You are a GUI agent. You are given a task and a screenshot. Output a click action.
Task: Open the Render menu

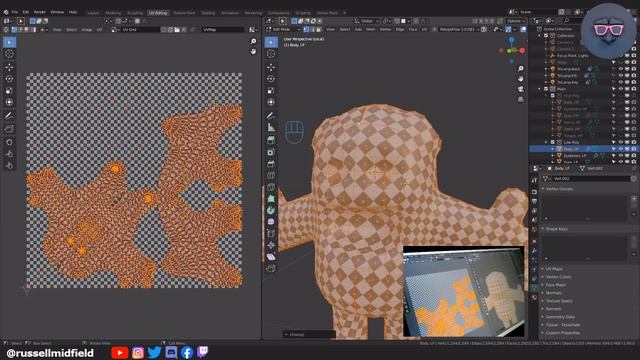(40, 12)
